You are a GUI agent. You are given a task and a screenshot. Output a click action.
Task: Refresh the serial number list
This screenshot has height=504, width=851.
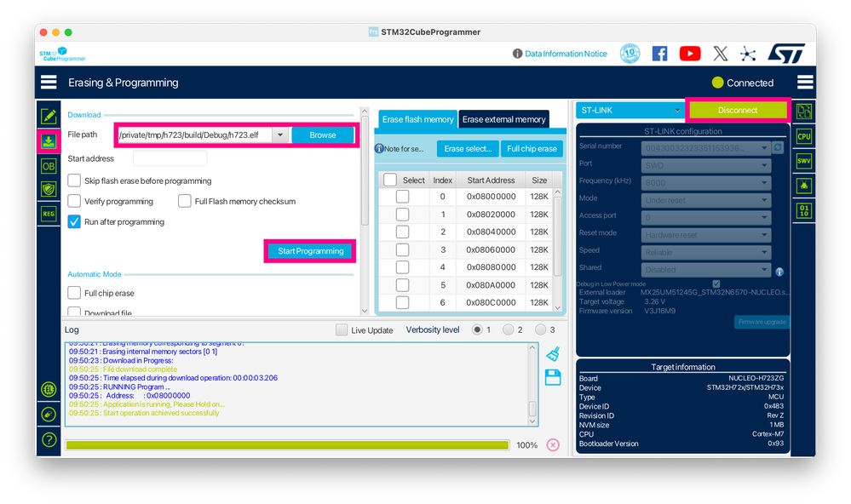point(778,147)
